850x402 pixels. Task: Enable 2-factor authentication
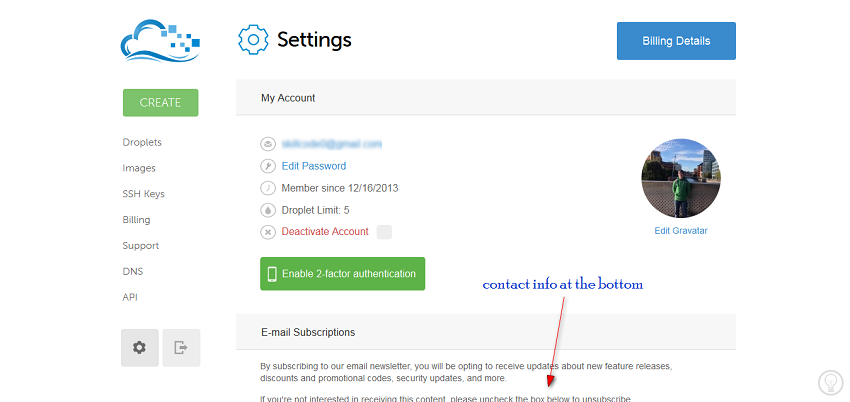pyautogui.click(x=343, y=274)
